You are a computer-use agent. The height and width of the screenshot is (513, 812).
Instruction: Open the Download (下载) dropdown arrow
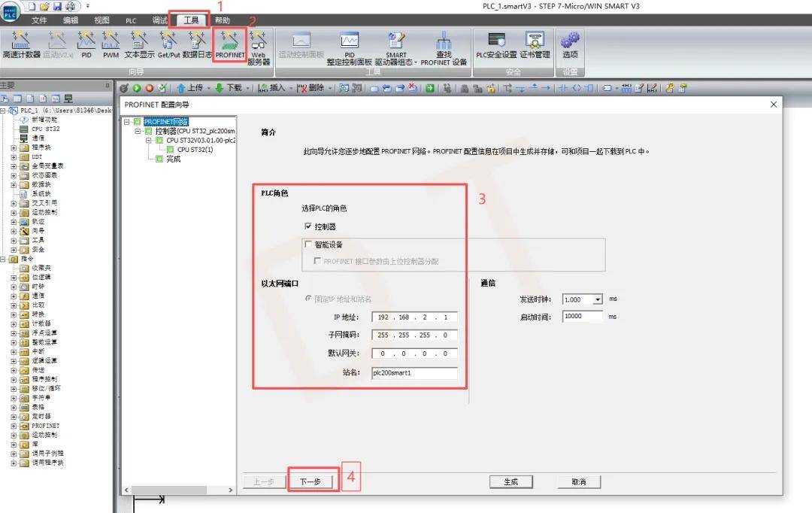(247, 89)
